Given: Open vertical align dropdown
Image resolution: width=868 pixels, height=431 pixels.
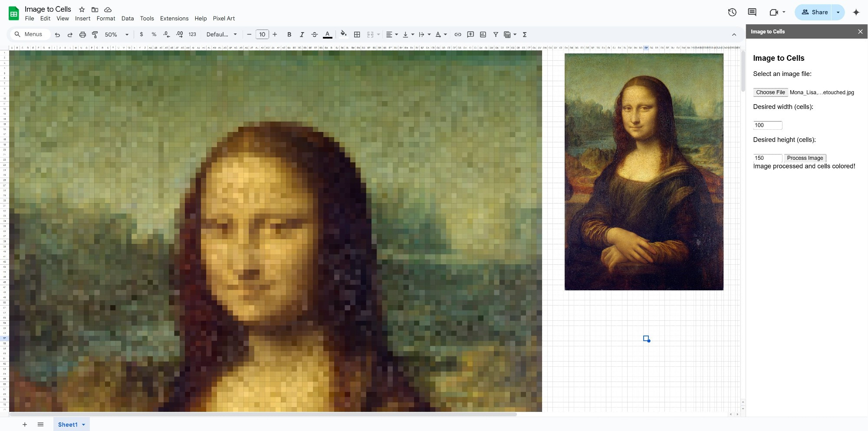Looking at the screenshot, I should coord(408,34).
